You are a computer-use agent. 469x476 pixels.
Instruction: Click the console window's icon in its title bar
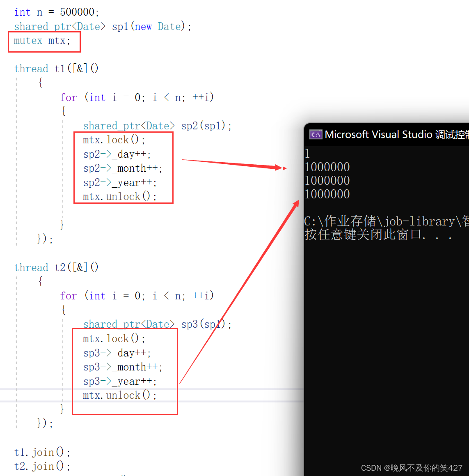tap(316, 134)
